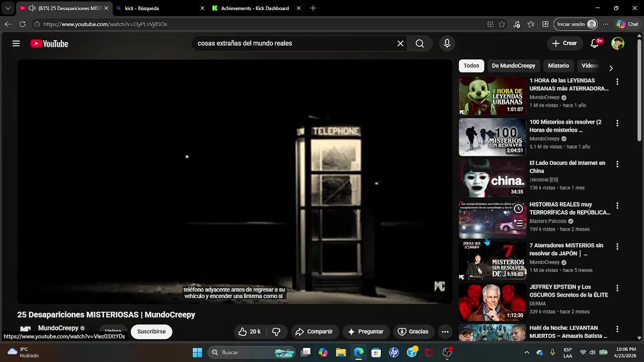This screenshot has width=644, height=362.
Task: Clear the YouTube search box text
Action: [x=400, y=44]
